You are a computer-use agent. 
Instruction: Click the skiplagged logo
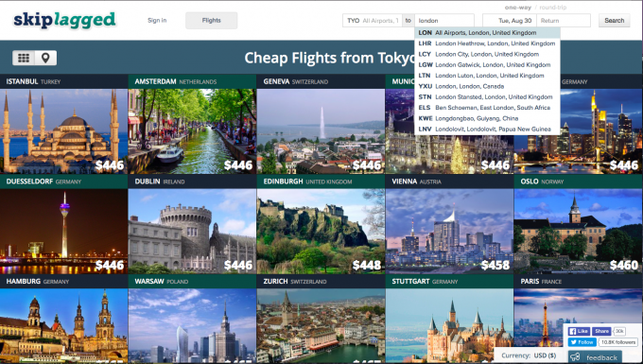(x=64, y=21)
